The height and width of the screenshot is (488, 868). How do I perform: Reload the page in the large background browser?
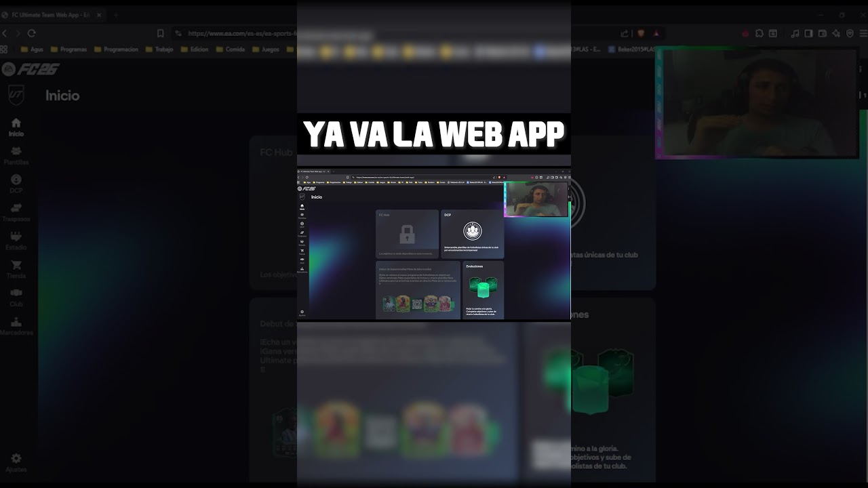[31, 33]
